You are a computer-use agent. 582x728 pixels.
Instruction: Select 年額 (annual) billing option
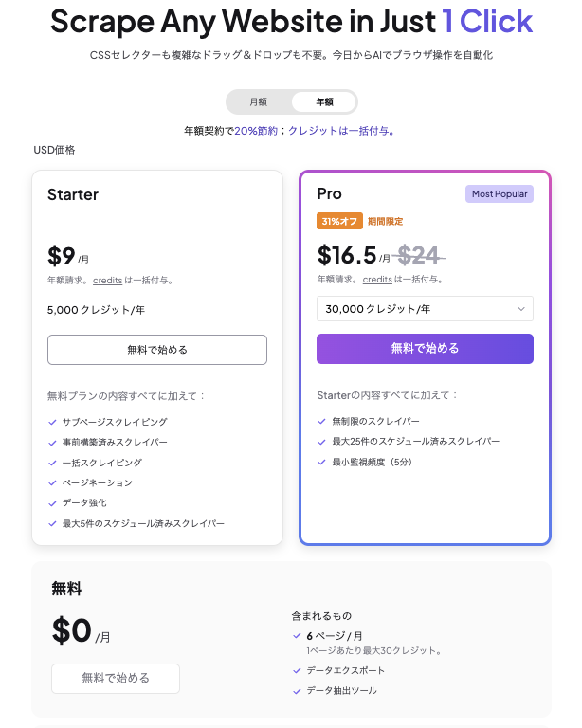pos(324,101)
